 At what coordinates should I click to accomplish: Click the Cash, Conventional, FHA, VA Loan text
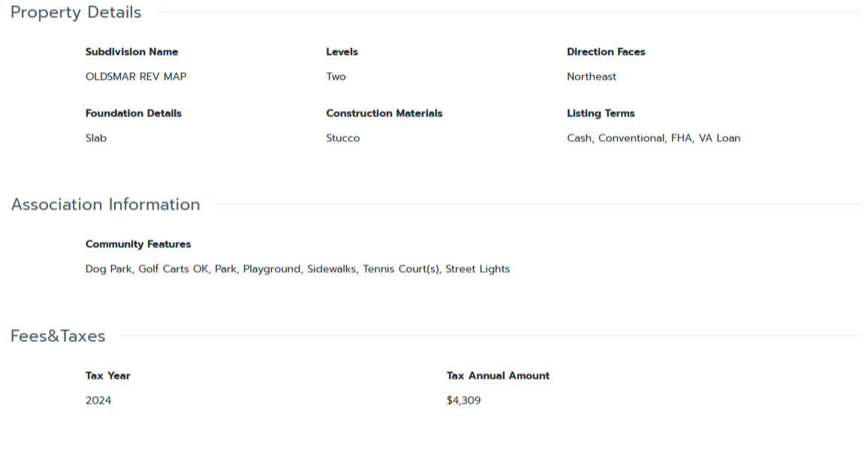coord(653,138)
